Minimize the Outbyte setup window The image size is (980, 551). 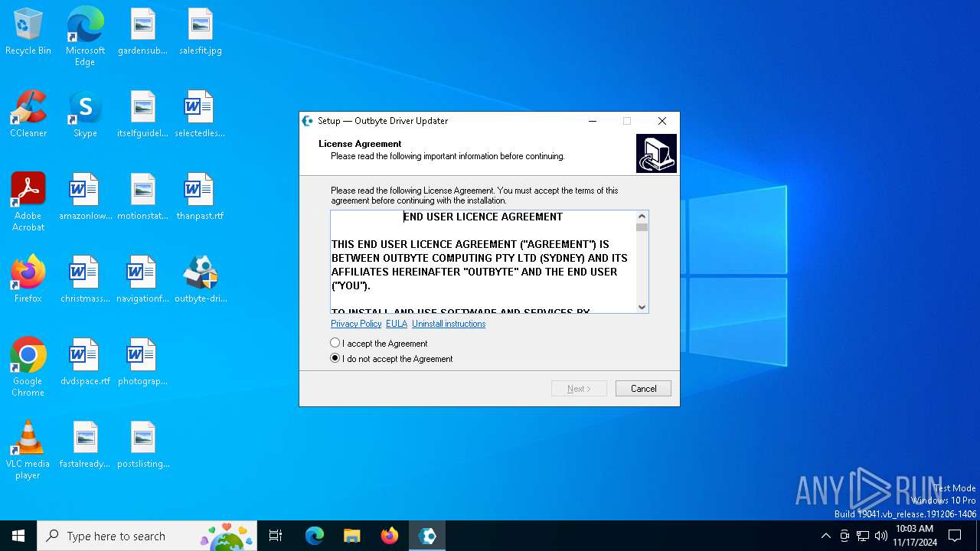pyautogui.click(x=592, y=121)
